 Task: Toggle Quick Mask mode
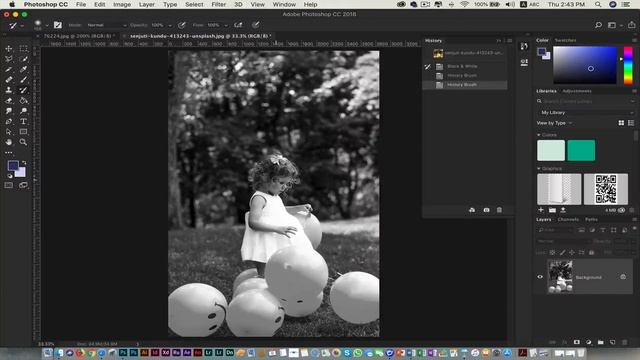click(x=9, y=185)
